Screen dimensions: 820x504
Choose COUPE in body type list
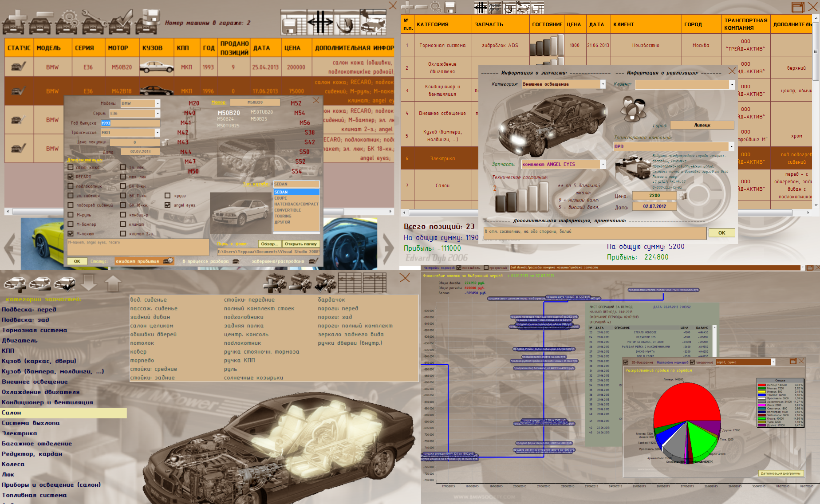[x=281, y=198]
